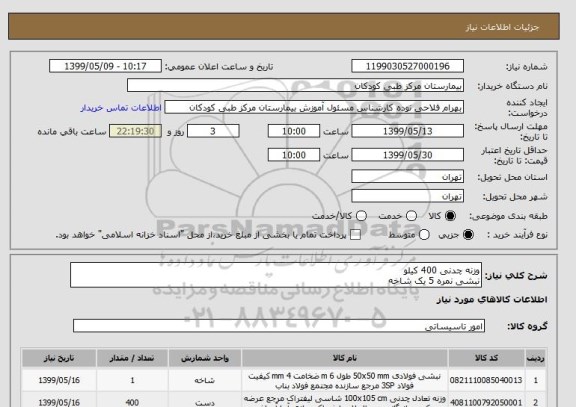Click the general description box وزنه چدنی 400 کیلو
The height and width of the screenshot is (407, 576).
(276, 275)
